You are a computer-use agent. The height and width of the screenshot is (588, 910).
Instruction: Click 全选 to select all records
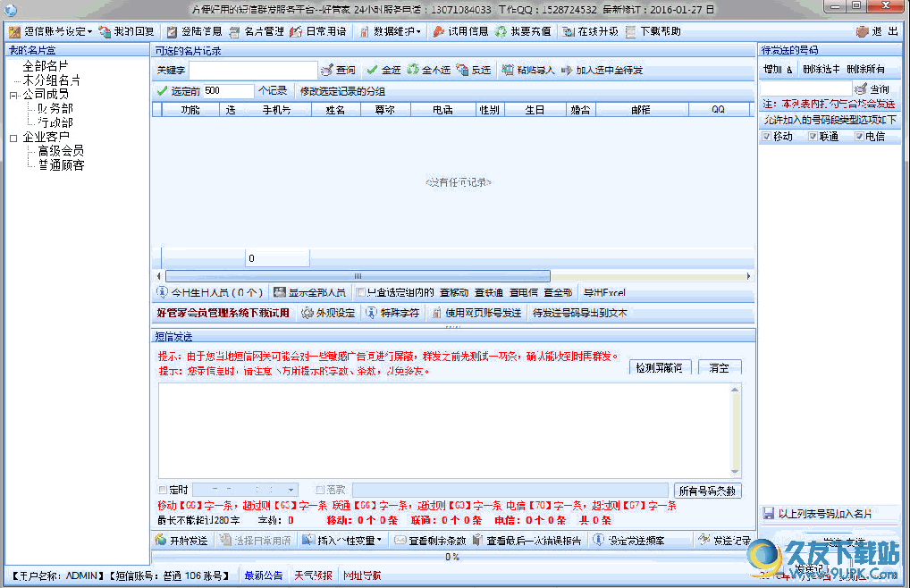point(383,71)
